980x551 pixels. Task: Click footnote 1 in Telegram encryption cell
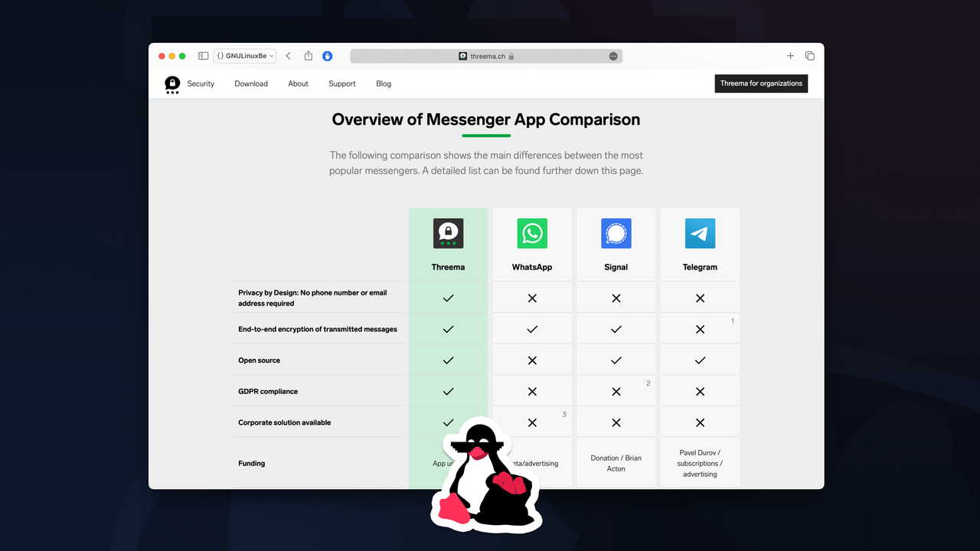coord(733,321)
